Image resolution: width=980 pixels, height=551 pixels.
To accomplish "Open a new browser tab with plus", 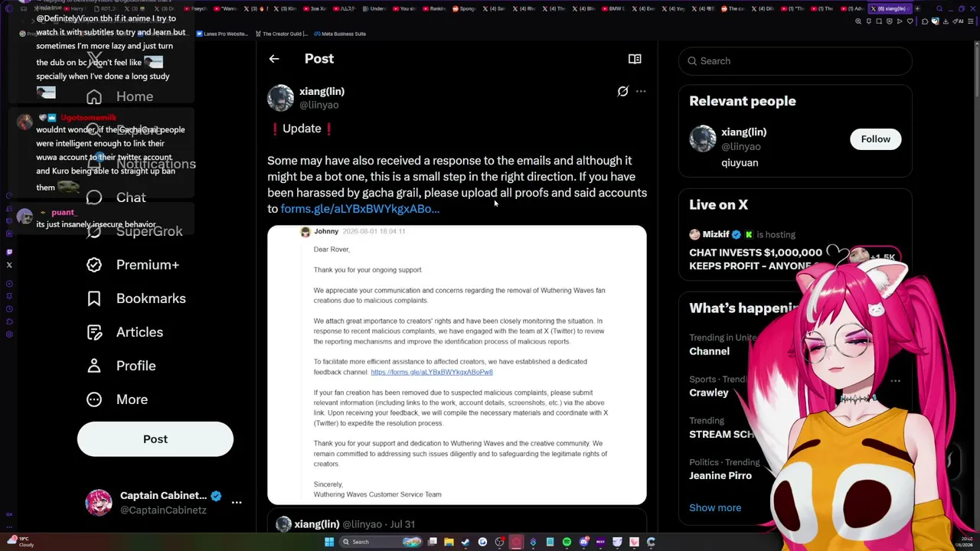I will point(919,8).
